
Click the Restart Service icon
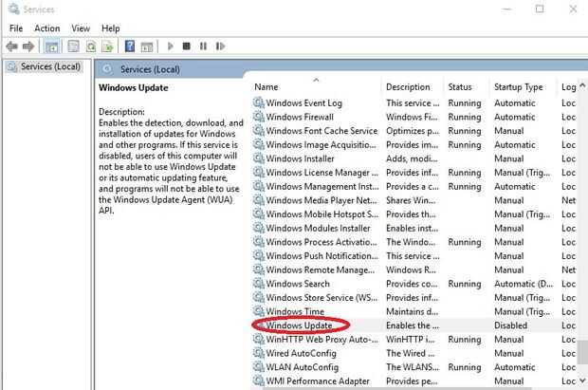(220, 46)
